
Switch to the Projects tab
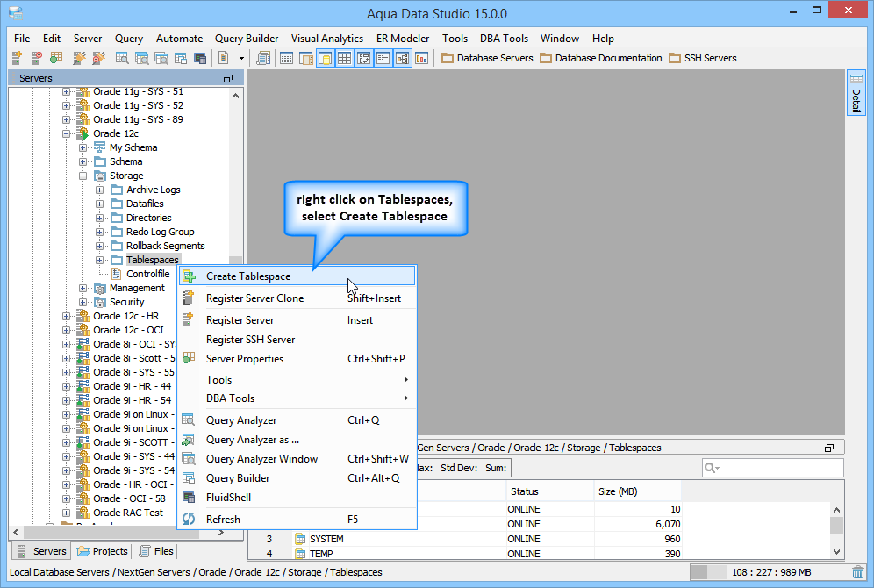click(x=102, y=551)
